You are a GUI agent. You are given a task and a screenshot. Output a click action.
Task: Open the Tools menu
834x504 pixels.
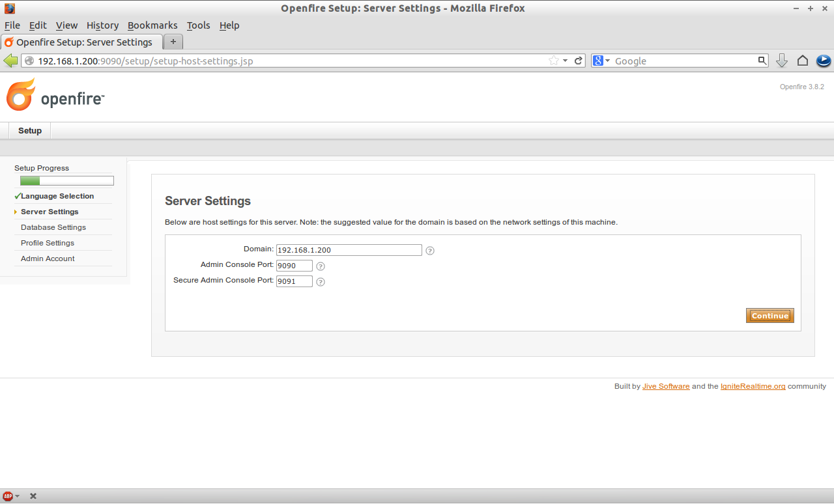pos(198,25)
